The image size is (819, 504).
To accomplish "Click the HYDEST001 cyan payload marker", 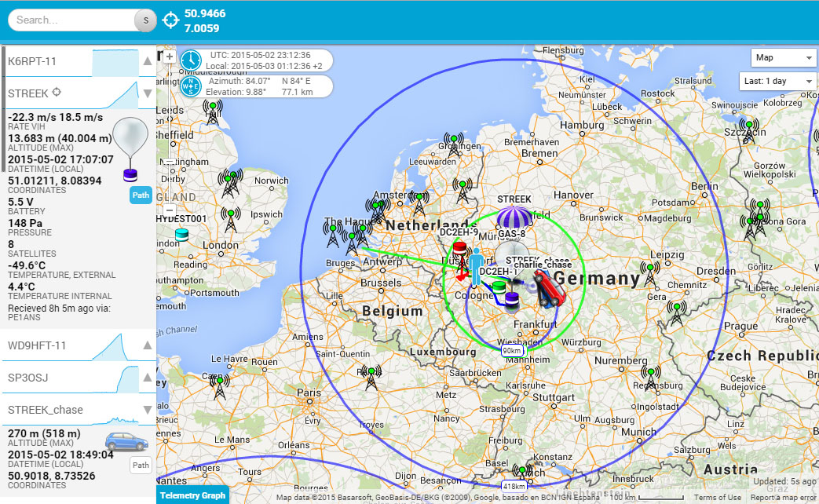I will point(182,235).
